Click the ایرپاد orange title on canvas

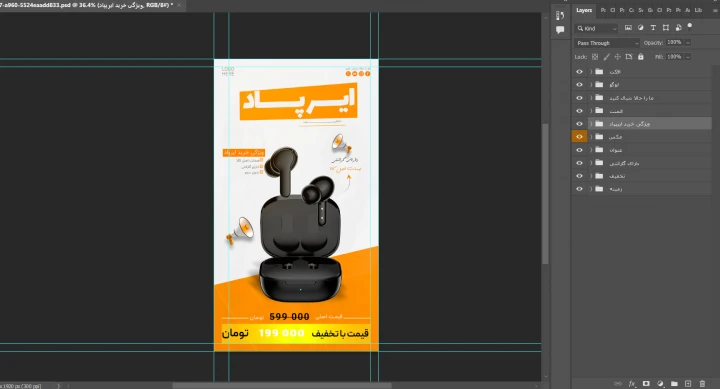[x=298, y=101]
